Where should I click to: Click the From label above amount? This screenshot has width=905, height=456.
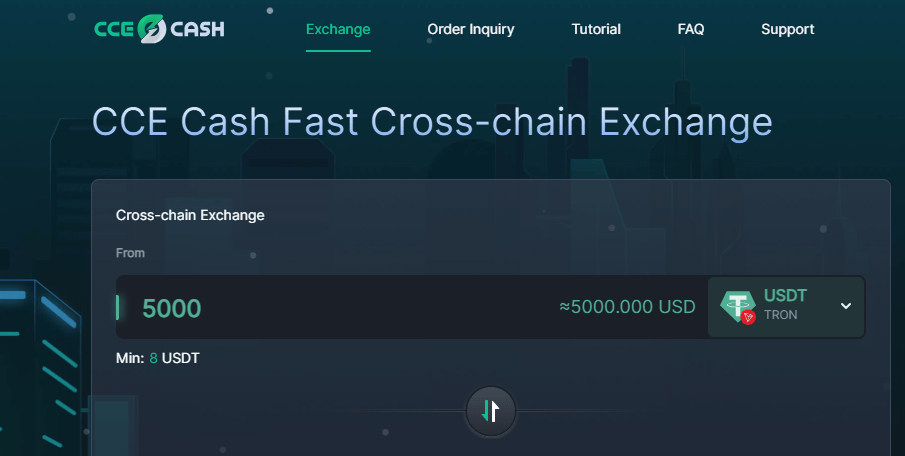pyautogui.click(x=130, y=253)
